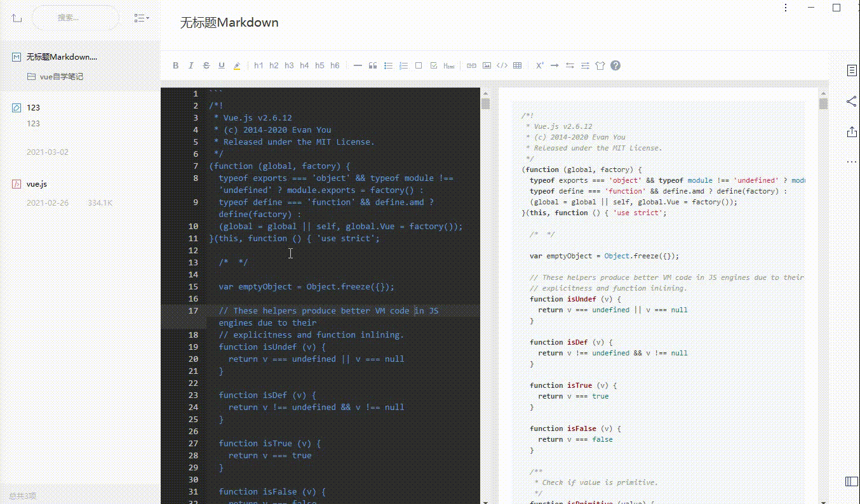Viewport: 860px width, 504px height.
Task: Insert an image
Action: (x=487, y=65)
